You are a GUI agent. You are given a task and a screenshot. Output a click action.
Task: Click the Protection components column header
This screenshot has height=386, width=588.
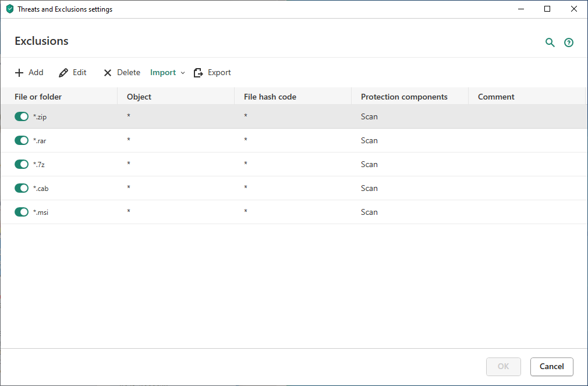(x=404, y=97)
